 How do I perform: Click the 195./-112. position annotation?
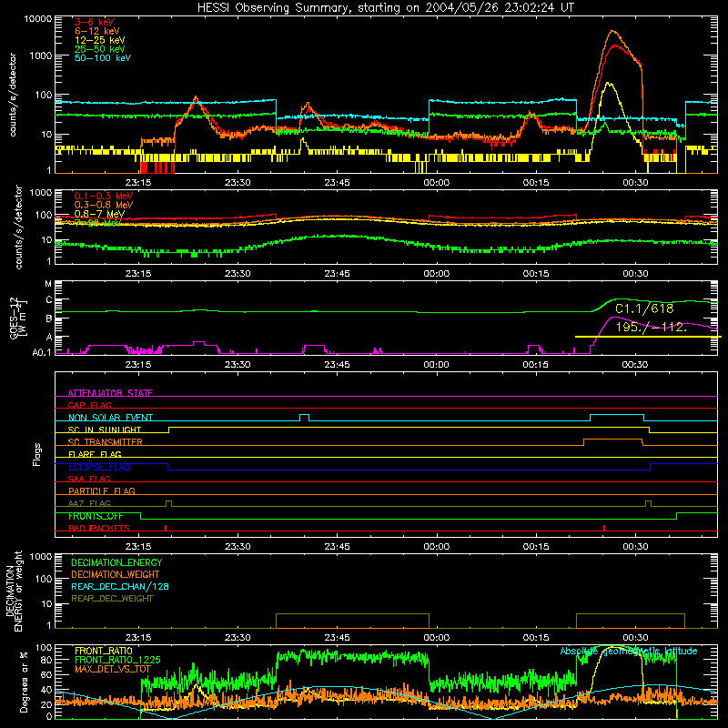point(651,327)
